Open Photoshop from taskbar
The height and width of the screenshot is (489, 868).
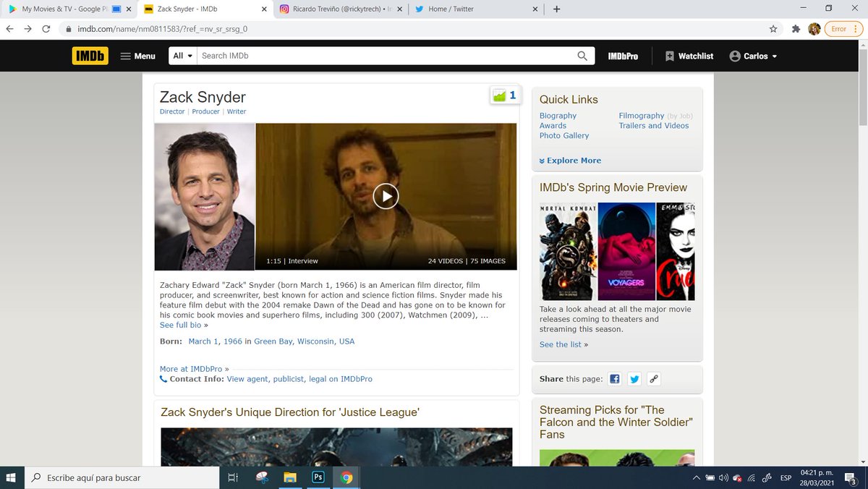(318, 477)
